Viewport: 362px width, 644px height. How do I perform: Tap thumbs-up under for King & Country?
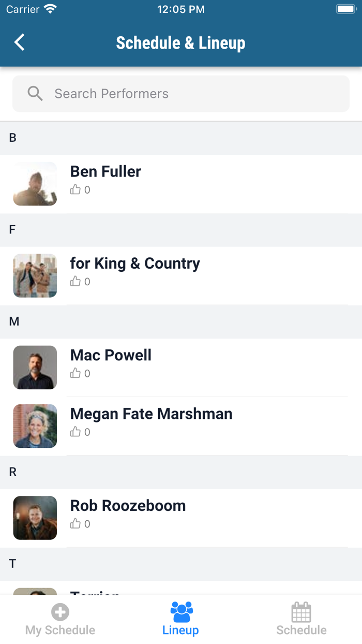pos(76,281)
